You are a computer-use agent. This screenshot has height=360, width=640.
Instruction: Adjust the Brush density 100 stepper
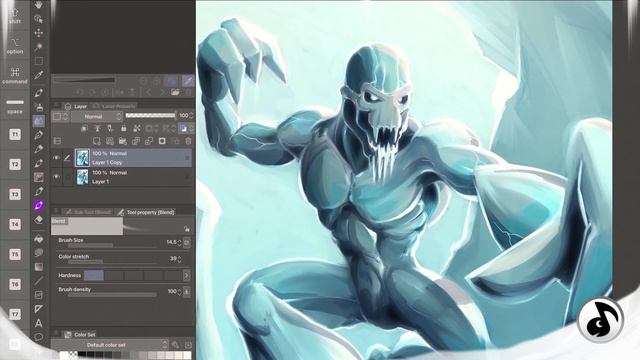[x=179, y=291]
